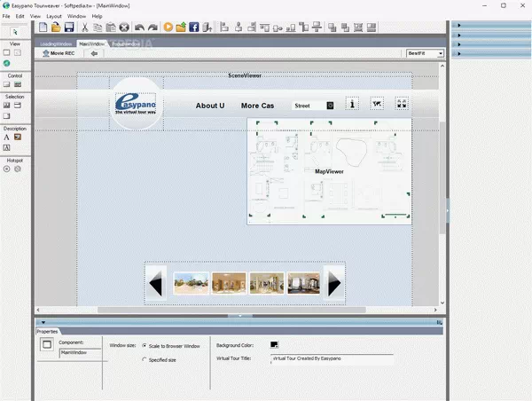Viewport: 532px width, 401px height.
Task: Click the info icon in tour header
Action: click(352, 105)
